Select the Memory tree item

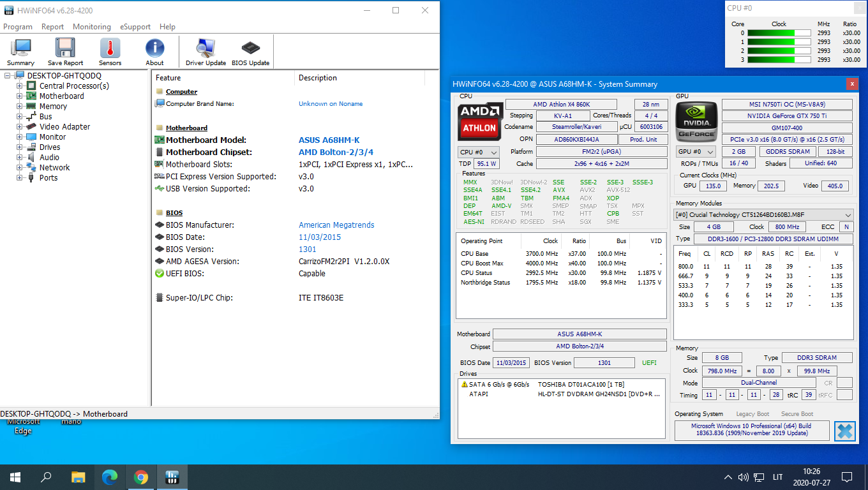coord(53,106)
